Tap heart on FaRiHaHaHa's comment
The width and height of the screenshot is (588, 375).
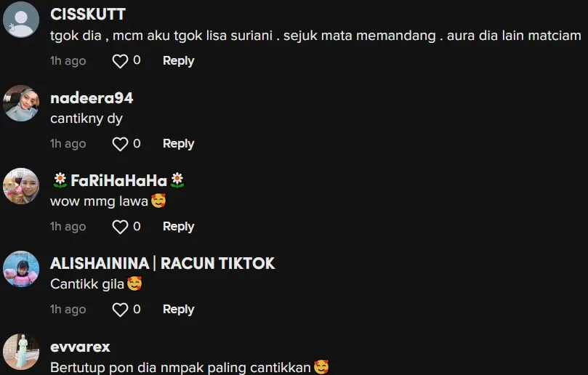(120, 227)
